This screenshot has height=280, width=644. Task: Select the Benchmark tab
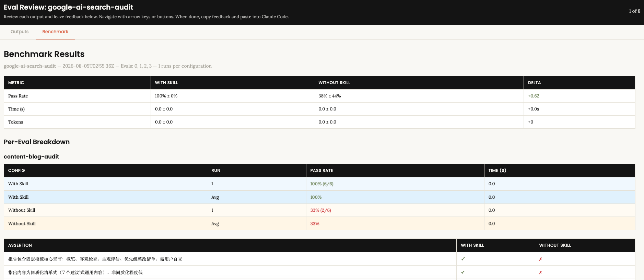[x=55, y=32]
